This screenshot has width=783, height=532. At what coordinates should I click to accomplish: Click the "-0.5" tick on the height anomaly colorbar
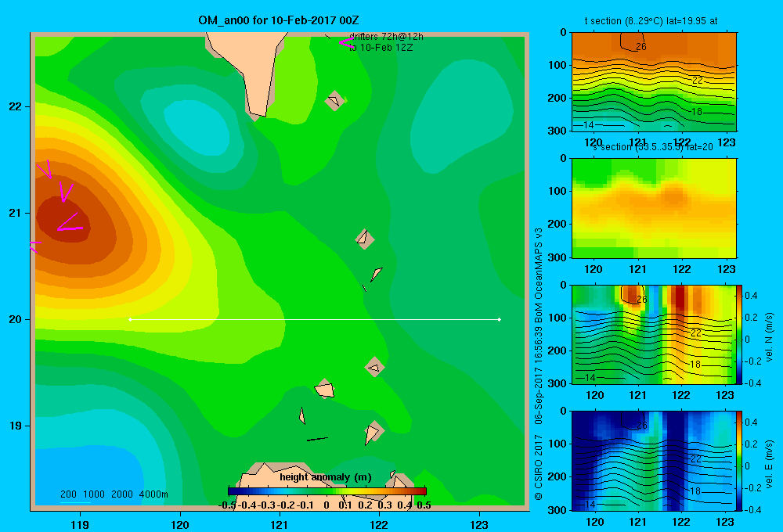[x=227, y=505]
